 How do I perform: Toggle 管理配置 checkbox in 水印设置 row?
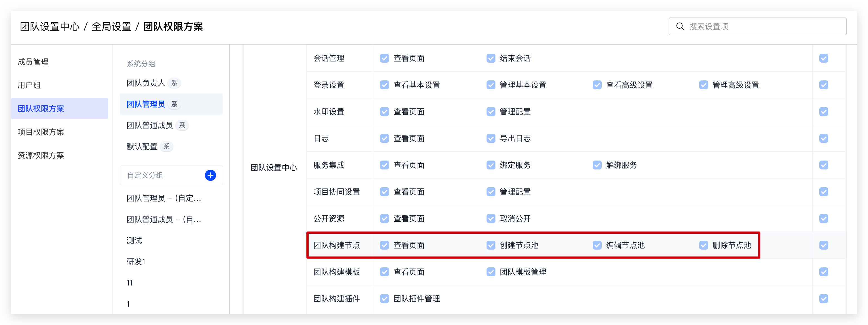tap(491, 112)
